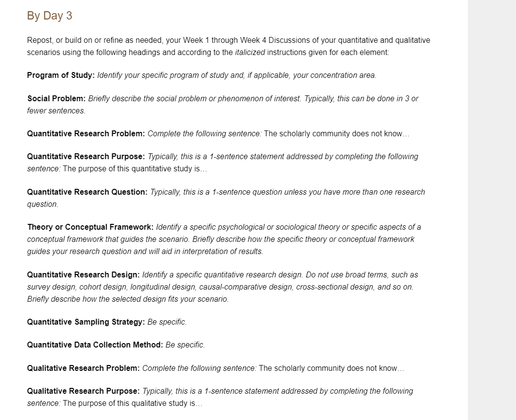Click the italicized word in the intro paragraph
This screenshot has width=516, height=420.
(250, 53)
